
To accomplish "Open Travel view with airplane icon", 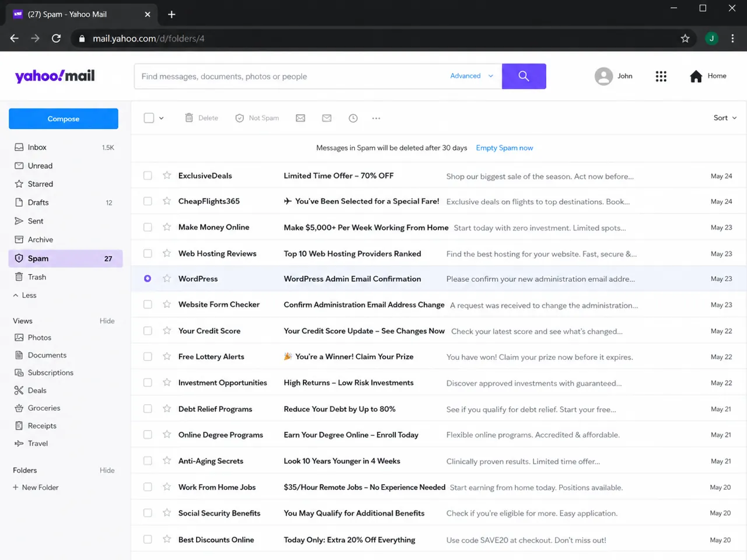I will tap(32, 443).
